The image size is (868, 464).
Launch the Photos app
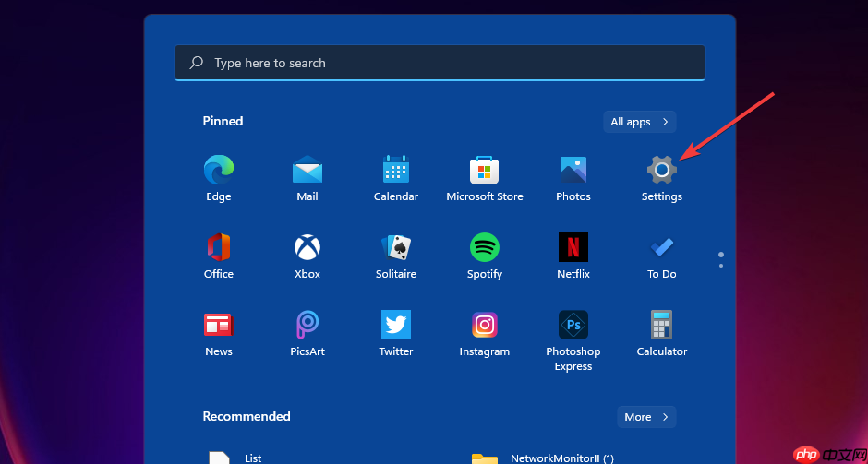[573, 170]
